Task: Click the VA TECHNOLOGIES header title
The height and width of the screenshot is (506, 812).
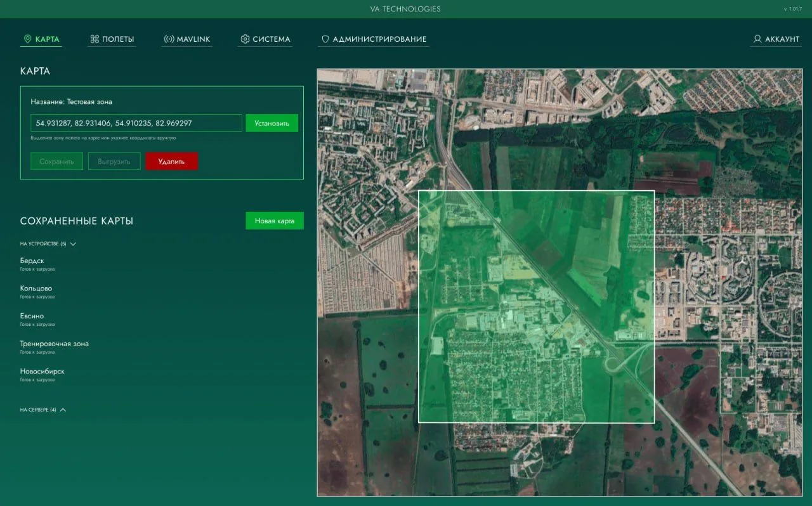Action: (x=405, y=9)
